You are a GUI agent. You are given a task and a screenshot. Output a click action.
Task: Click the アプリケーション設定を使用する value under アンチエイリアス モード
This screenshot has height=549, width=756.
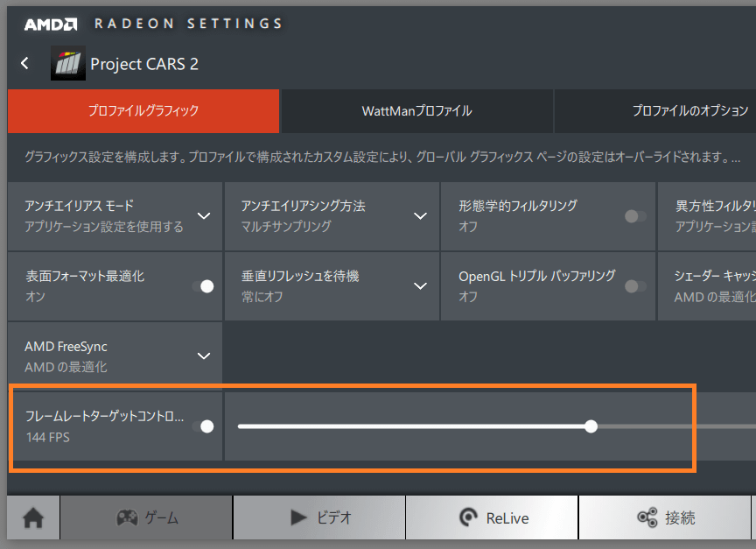[x=104, y=226]
